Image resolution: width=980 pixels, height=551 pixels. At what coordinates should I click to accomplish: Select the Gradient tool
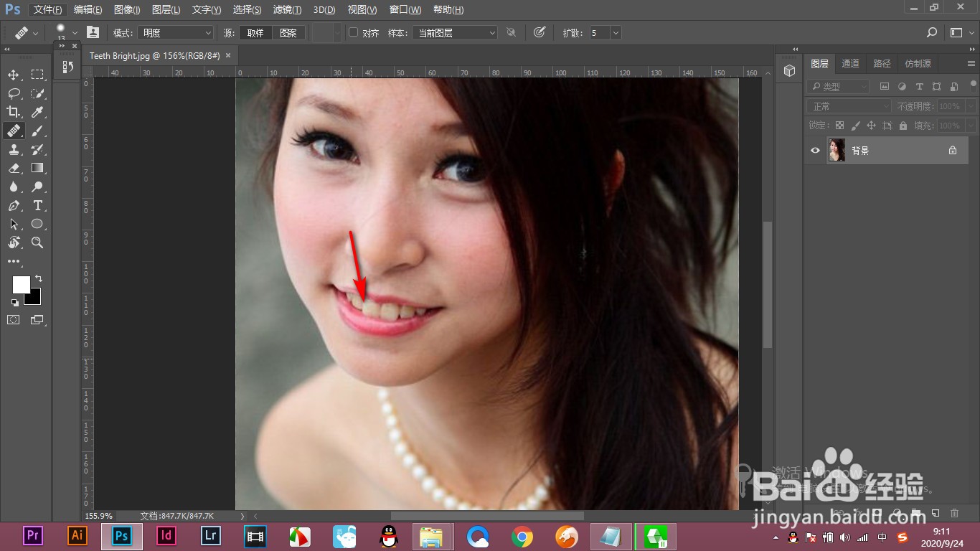click(x=37, y=168)
